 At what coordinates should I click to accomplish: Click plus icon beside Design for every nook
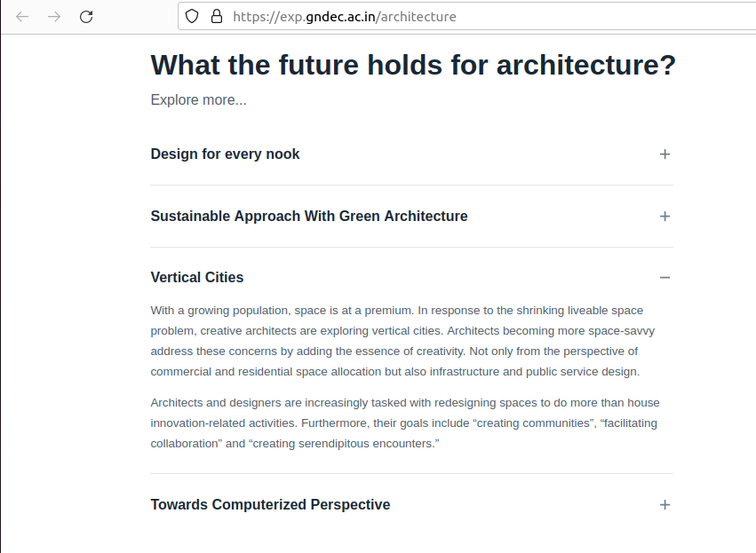[x=664, y=154]
